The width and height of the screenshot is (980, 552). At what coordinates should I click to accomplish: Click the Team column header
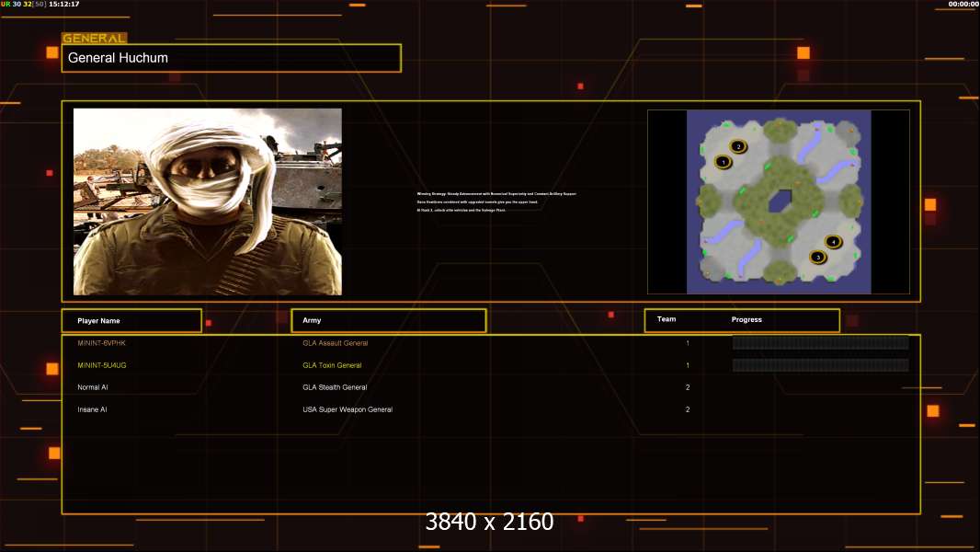pyautogui.click(x=667, y=319)
